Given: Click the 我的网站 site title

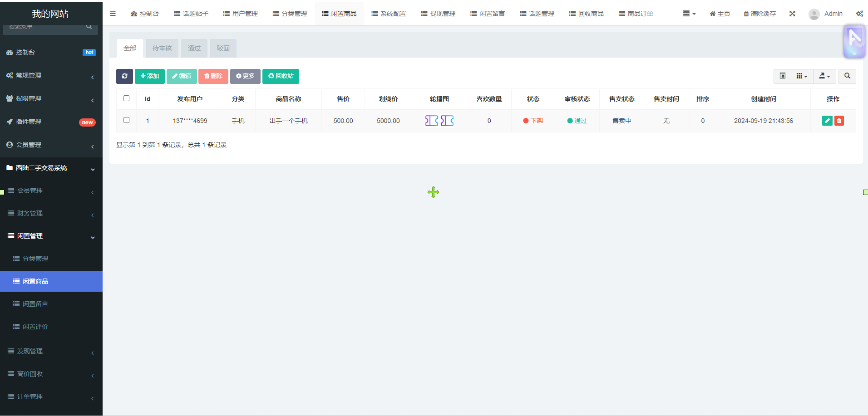Looking at the screenshot, I should click(x=50, y=14).
